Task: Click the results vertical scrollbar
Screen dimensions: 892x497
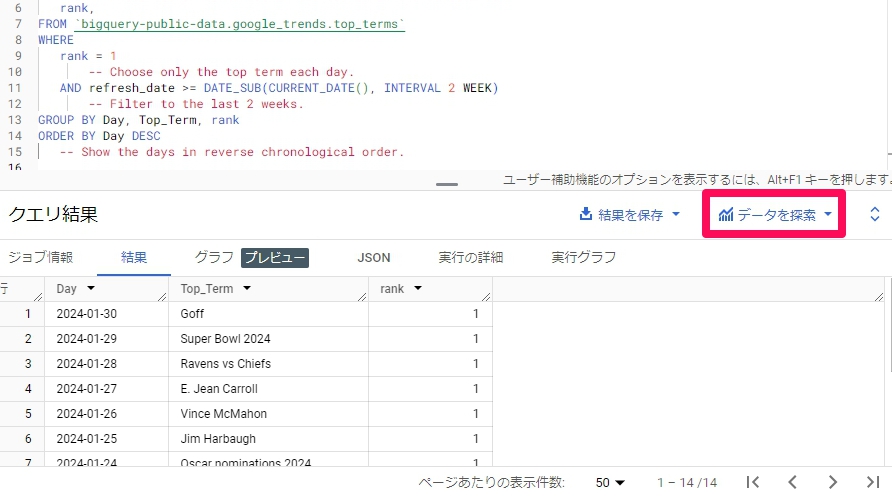Action: tap(889, 324)
